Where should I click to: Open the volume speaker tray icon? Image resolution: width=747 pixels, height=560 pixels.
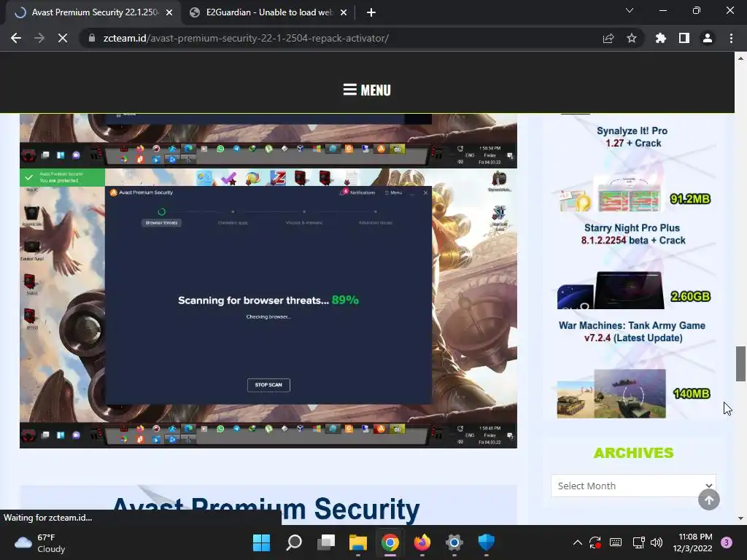pos(657,542)
